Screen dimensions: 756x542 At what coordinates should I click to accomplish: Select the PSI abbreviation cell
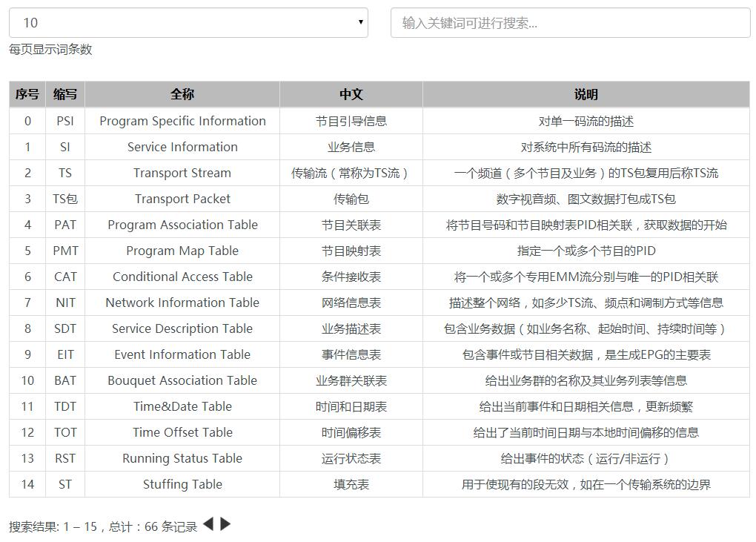65,121
